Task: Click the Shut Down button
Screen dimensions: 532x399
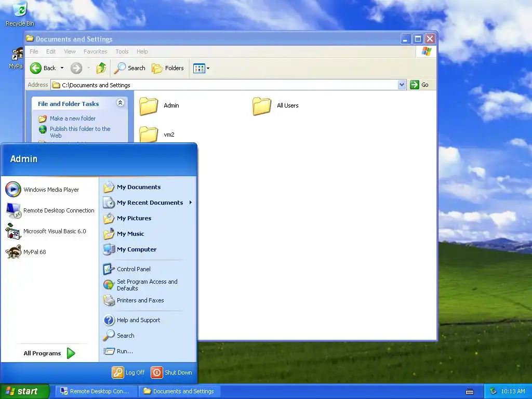Action: pos(171,373)
